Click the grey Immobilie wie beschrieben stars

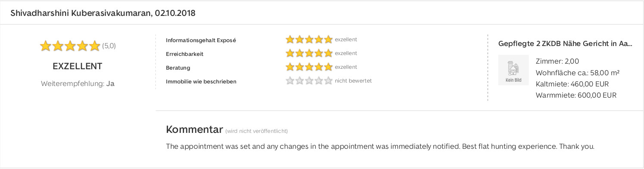pyautogui.click(x=309, y=81)
